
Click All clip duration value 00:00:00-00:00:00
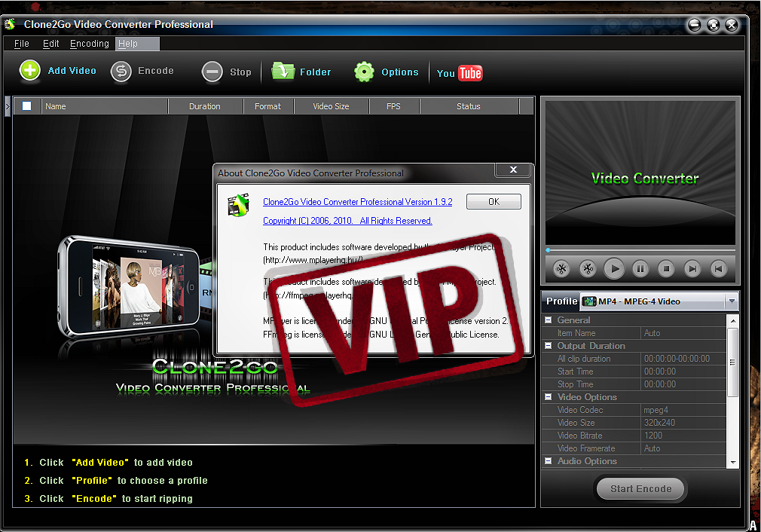coord(683,359)
